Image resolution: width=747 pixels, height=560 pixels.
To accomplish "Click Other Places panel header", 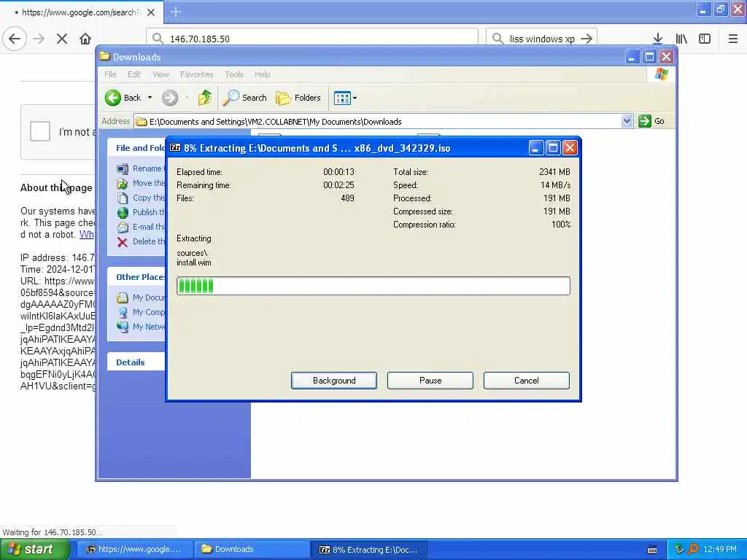I will pyautogui.click(x=136, y=277).
